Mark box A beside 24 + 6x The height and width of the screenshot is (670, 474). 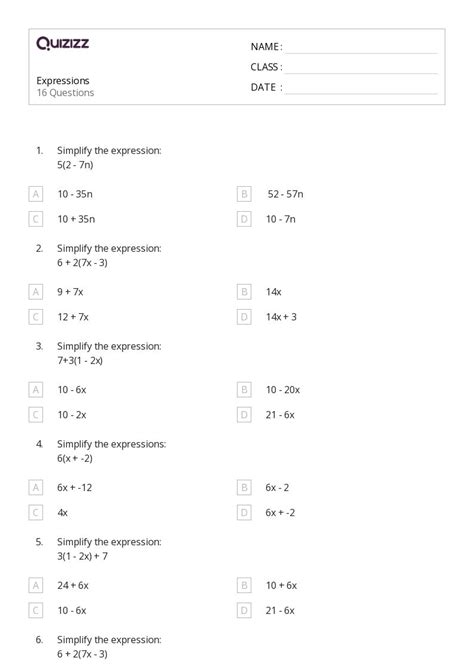tap(35, 585)
